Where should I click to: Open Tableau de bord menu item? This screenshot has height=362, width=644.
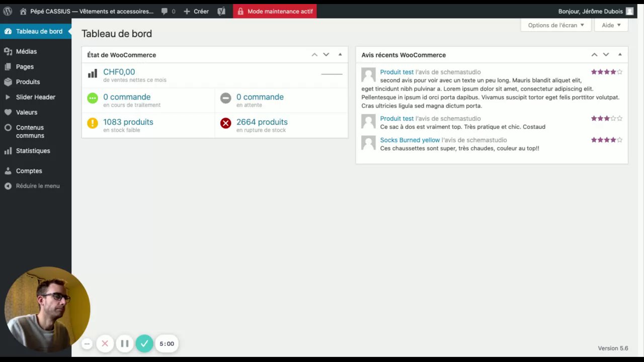click(36, 31)
